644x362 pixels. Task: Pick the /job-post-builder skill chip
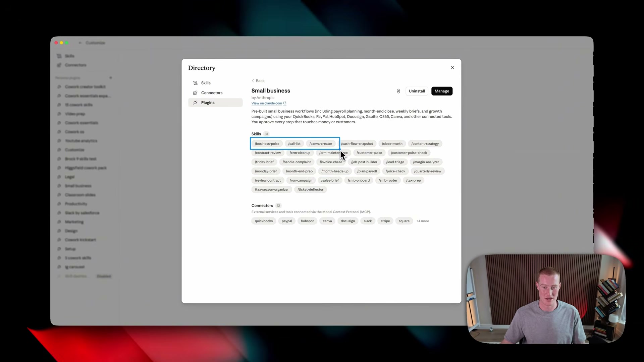pos(364,162)
